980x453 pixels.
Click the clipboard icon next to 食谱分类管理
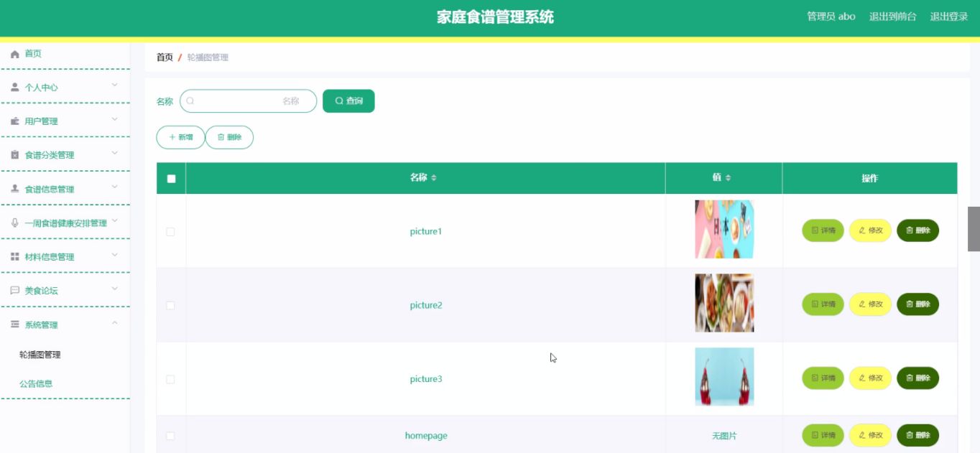(x=14, y=155)
